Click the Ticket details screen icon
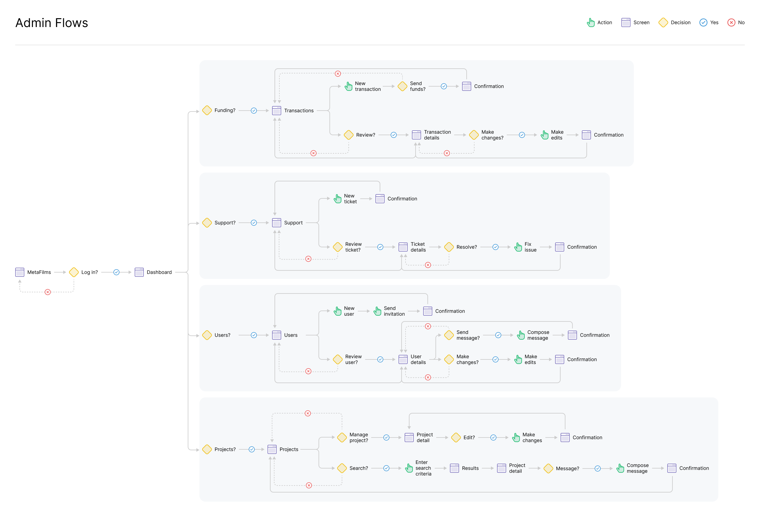The height and width of the screenshot is (532, 760). pos(403,247)
